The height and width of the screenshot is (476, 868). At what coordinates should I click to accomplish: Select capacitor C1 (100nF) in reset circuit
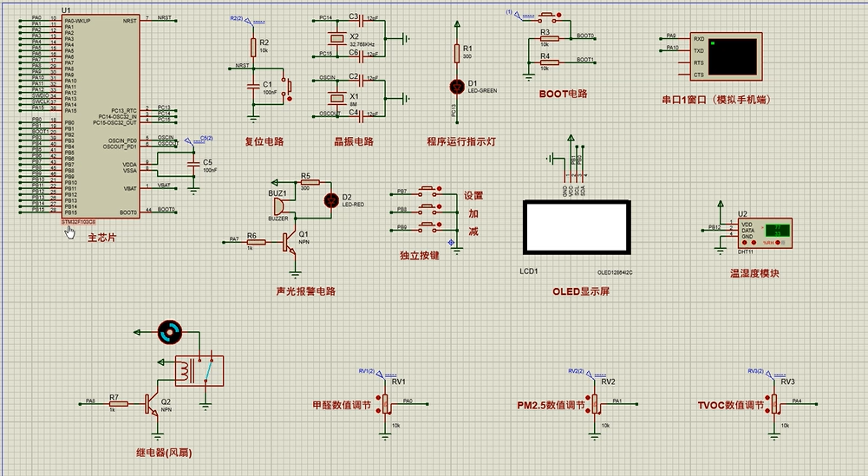coord(253,87)
